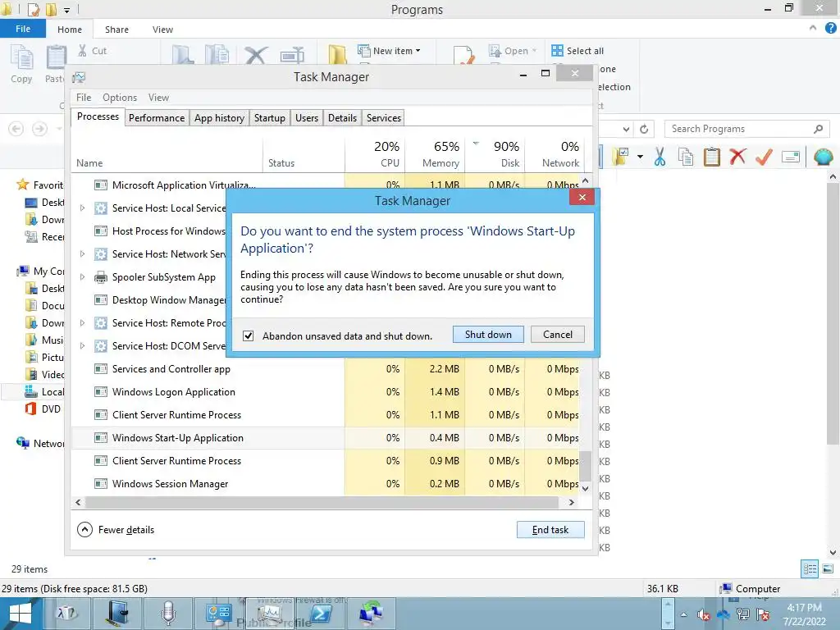Open the blue File menu in Explorer
The image size is (840, 630).
pos(22,29)
